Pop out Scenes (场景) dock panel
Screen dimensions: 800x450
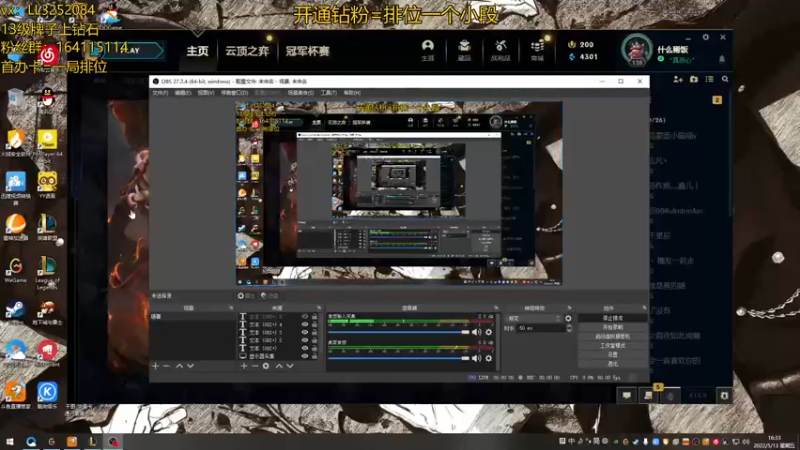click(231, 308)
